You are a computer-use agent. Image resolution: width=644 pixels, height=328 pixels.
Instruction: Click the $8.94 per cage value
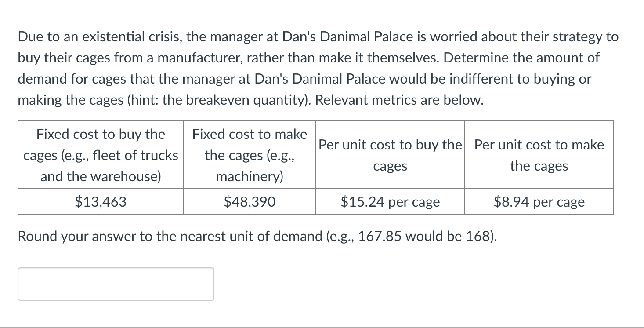pyautogui.click(x=539, y=202)
